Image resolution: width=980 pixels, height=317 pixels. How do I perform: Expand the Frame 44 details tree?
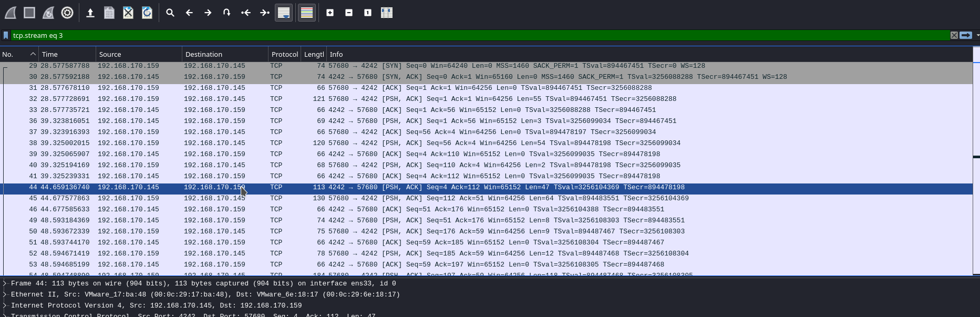point(5,283)
